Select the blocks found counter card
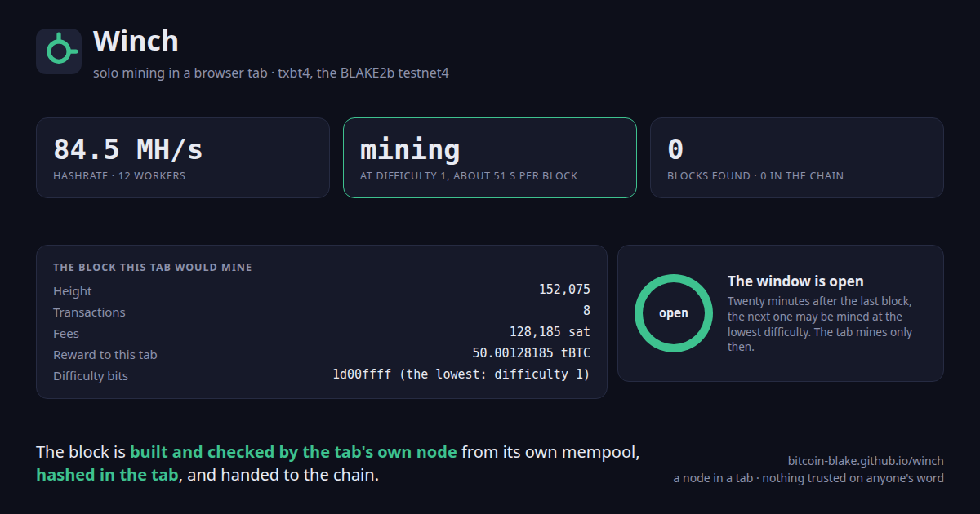The width and height of the screenshot is (980, 514). 797,157
